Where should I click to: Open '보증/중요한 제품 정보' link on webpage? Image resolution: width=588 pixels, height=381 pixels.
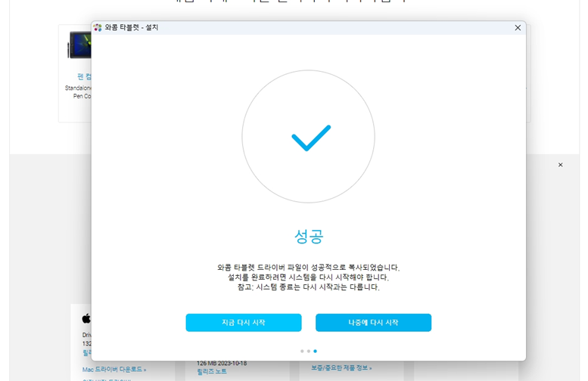(341, 368)
